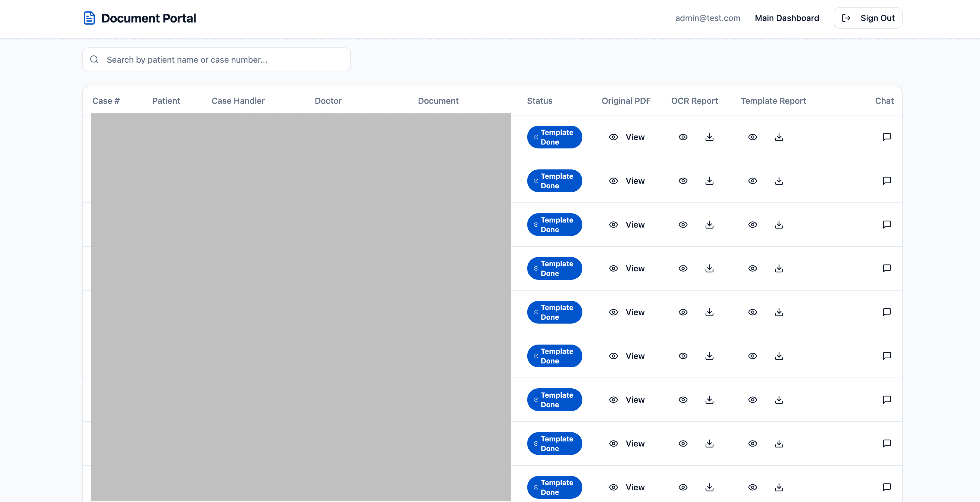Download the OCR report in the first row
980x502 pixels.
[710, 137]
